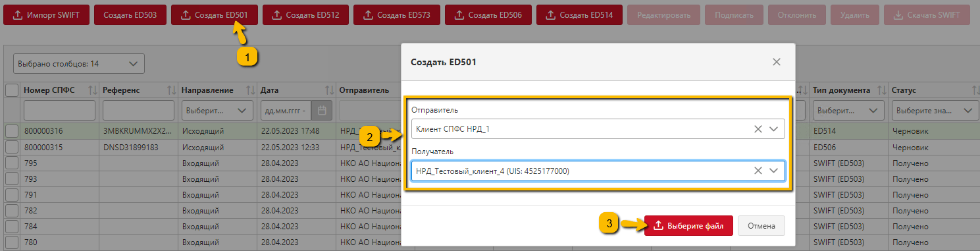Check row 784 checkbox
Screen dimensions: 980x251
pos(12,227)
